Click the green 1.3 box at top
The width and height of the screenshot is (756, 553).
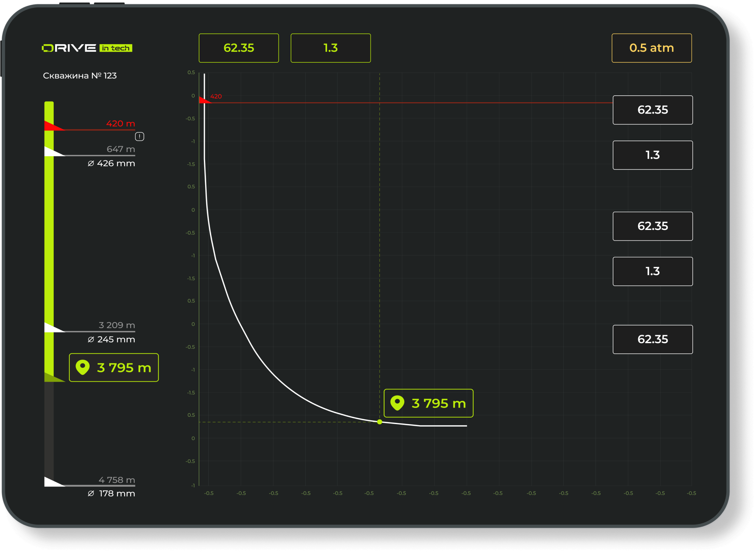[x=331, y=48]
